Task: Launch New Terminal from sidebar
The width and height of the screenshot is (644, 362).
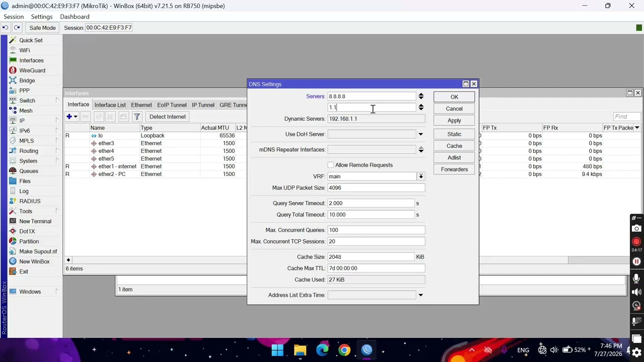Action: click(35, 221)
